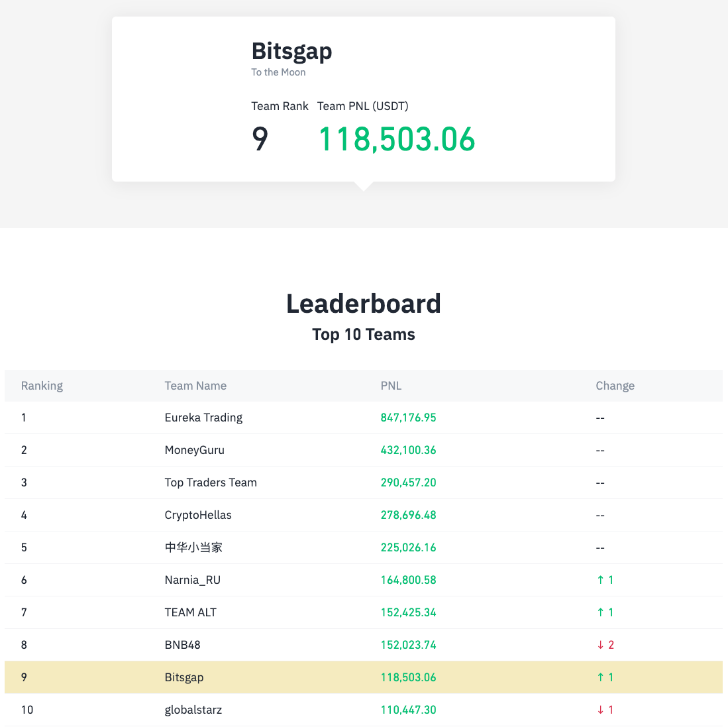728x727 pixels.
Task: Select Eureka Trading team name
Action: coord(203,418)
